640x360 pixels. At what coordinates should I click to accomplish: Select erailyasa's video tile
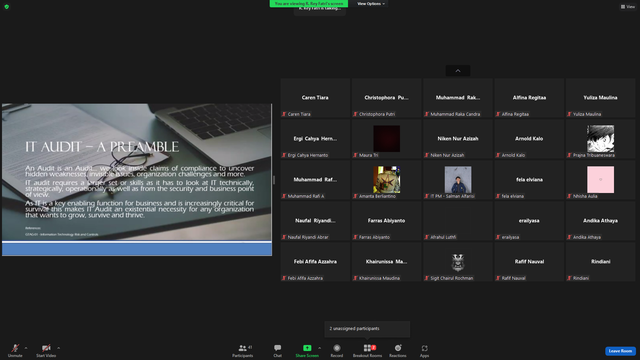[x=529, y=221]
